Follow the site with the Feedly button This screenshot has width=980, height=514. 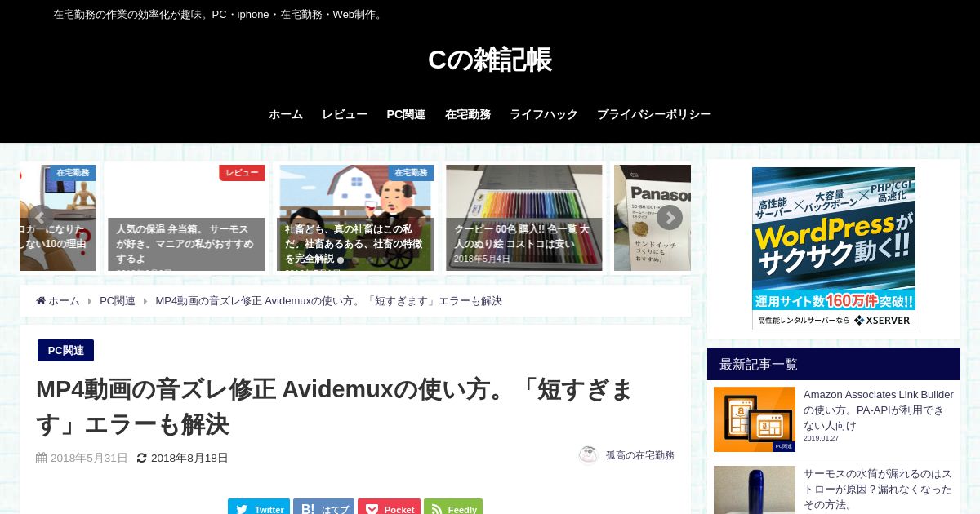(x=453, y=507)
